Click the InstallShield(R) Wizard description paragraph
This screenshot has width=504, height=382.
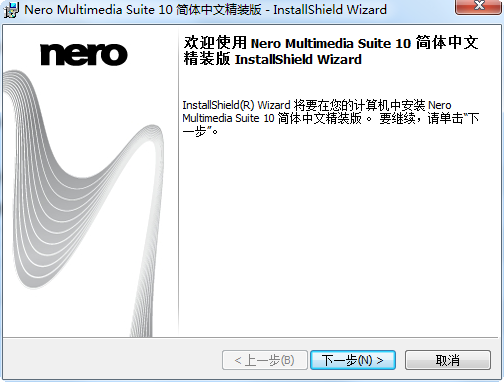pyautogui.click(x=331, y=118)
